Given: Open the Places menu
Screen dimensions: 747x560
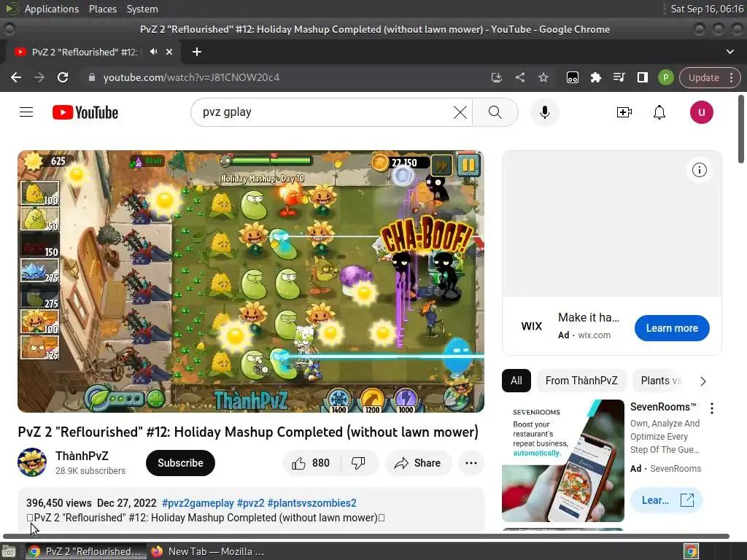Looking at the screenshot, I should point(102,9).
